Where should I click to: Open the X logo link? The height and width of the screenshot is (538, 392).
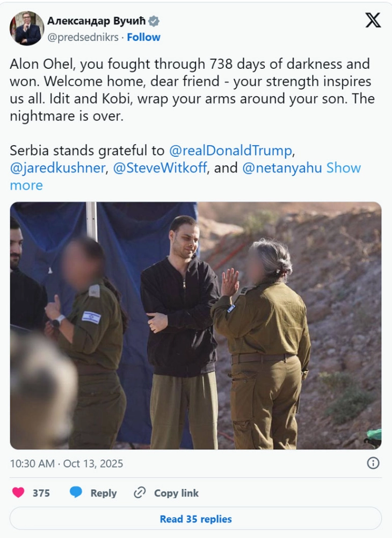coord(373,20)
